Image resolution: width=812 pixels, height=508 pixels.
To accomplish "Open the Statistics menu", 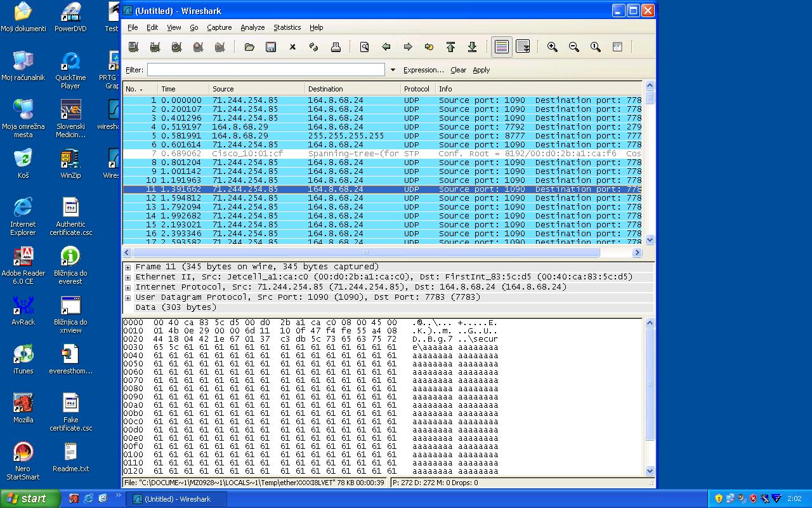I will point(287,27).
